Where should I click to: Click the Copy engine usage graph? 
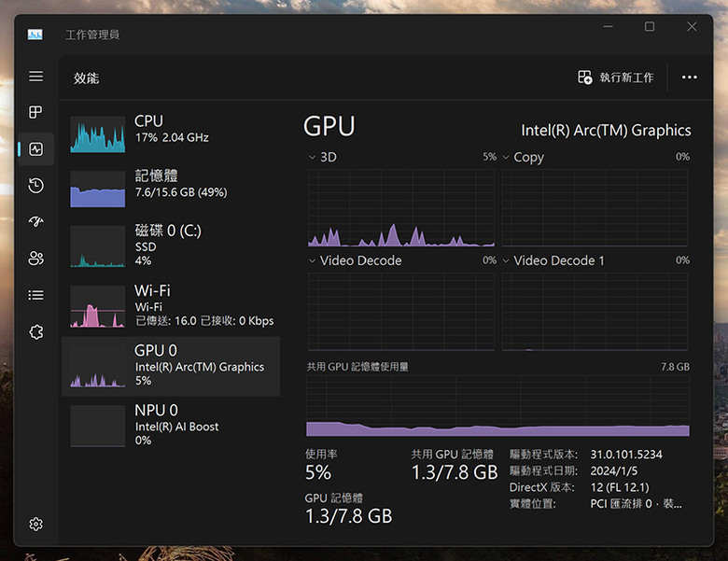pyautogui.click(x=595, y=207)
